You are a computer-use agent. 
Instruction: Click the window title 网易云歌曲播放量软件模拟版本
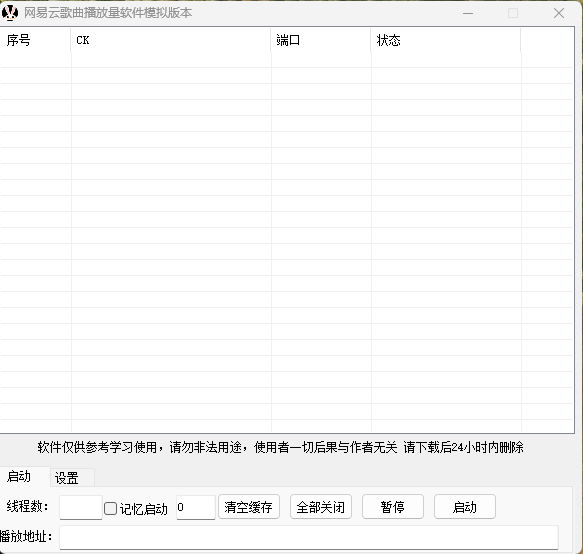click(x=108, y=13)
